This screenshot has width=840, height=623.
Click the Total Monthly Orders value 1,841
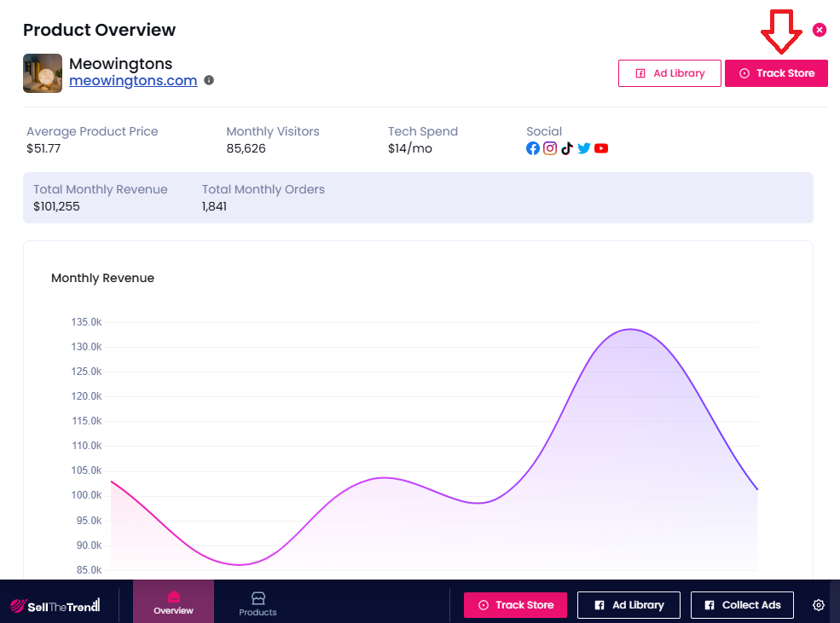[x=214, y=206]
